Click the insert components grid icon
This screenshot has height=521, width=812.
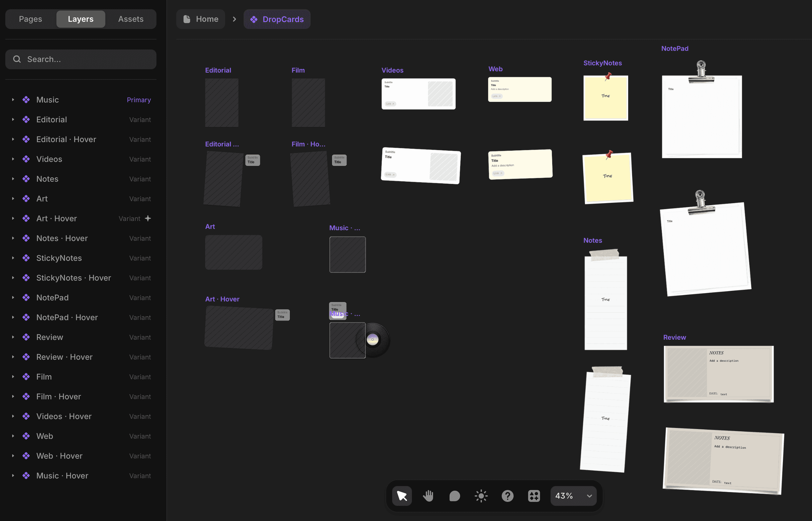click(534, 496)
